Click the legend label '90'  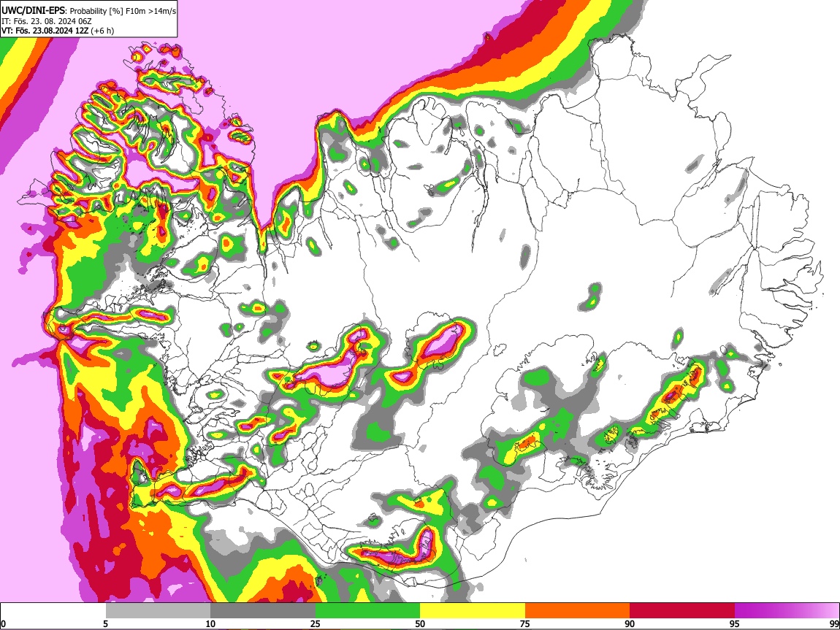pos(630,623)
